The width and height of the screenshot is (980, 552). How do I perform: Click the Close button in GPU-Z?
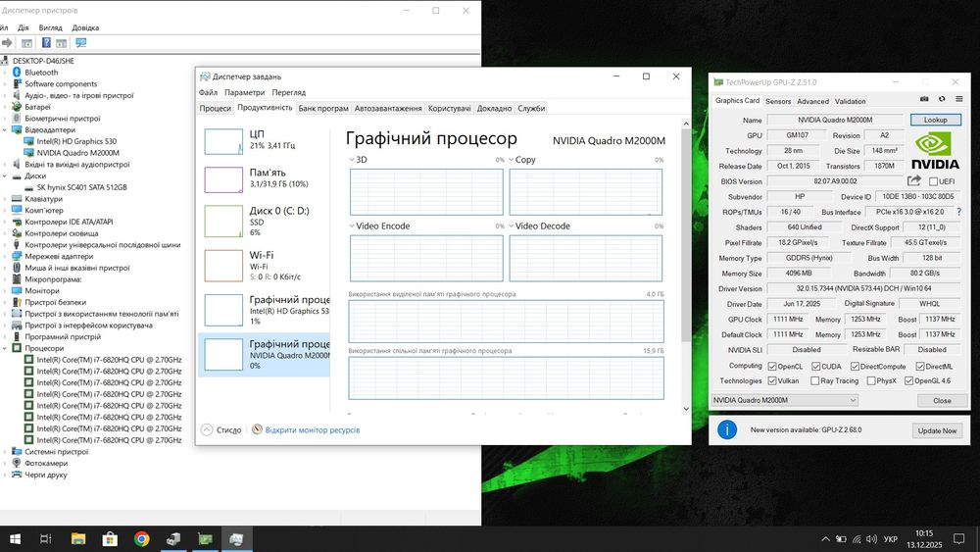[x=942, y=401]
